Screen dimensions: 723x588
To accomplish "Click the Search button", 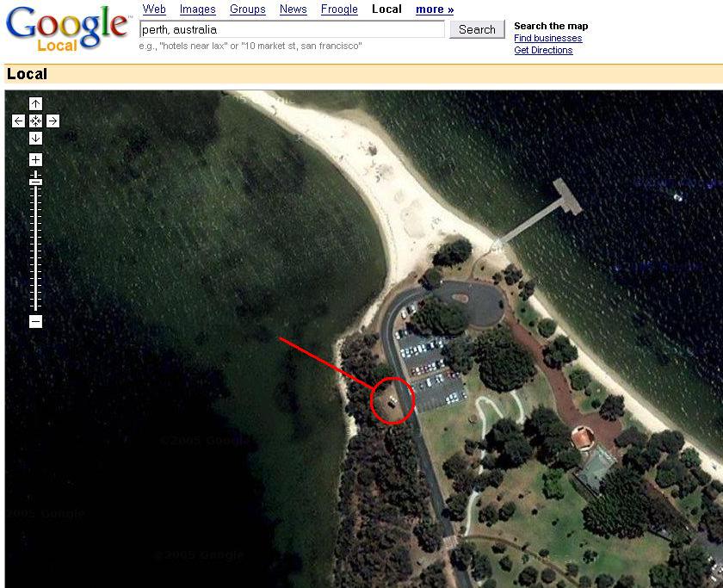I will (x=477, y=29).
